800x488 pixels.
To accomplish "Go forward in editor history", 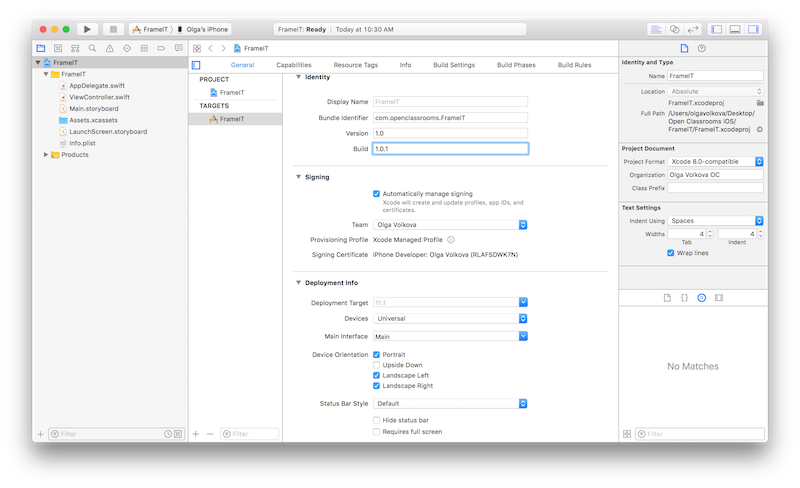I will pos(223,48).
